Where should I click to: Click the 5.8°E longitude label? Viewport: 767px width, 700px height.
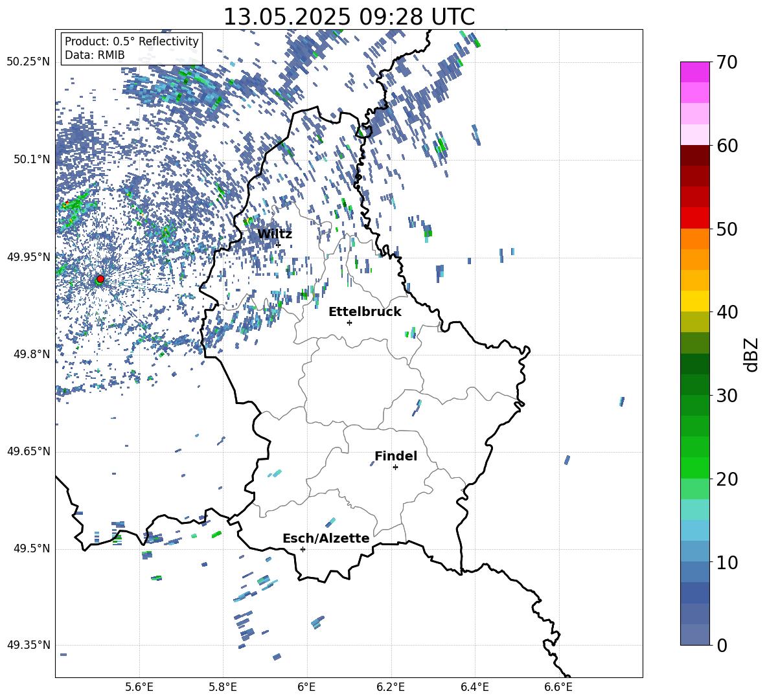click(x=223, y=687)
